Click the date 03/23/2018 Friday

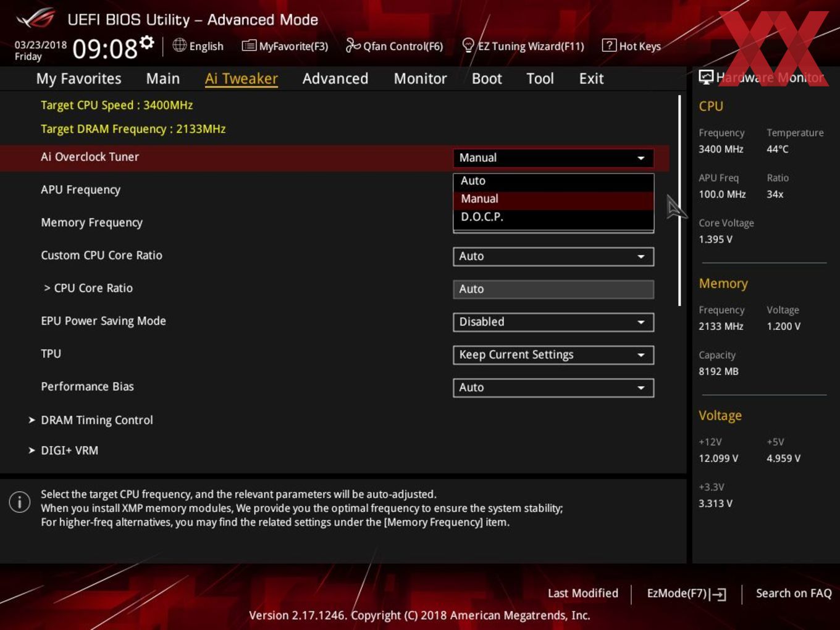(40, 50)
